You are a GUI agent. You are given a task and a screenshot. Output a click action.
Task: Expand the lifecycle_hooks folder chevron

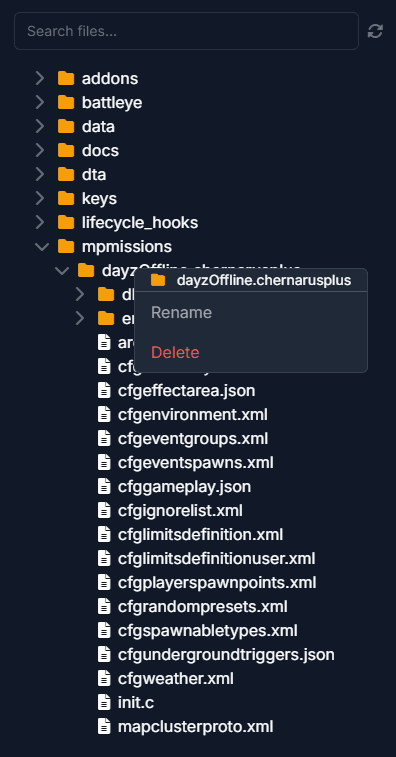pos(40,223)
